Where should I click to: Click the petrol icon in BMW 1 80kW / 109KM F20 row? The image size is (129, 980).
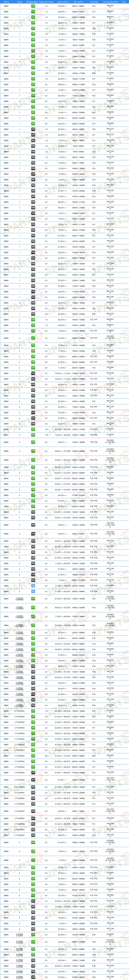click(x=33, y=6)
